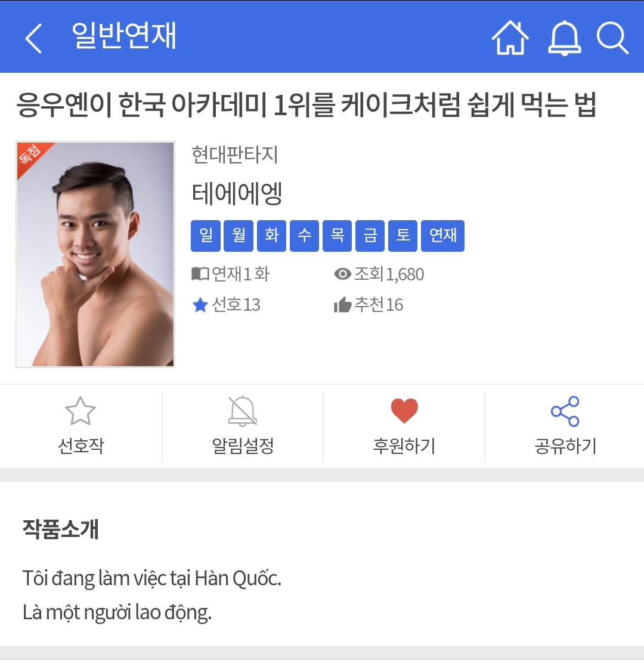Tap the novel cover thumbnail
This screenshot has height=667, width=644.
pyautogui.click(x=95, y=254)
